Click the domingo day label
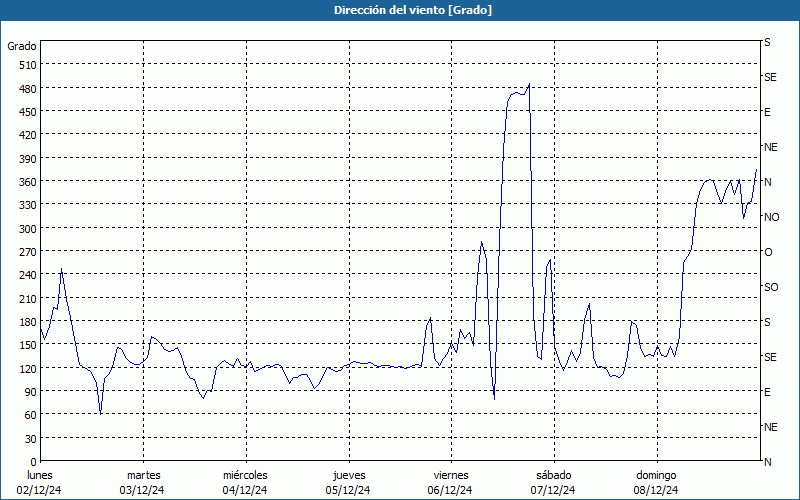This screenshot has height=500, width=800. [x=656, y=476]
